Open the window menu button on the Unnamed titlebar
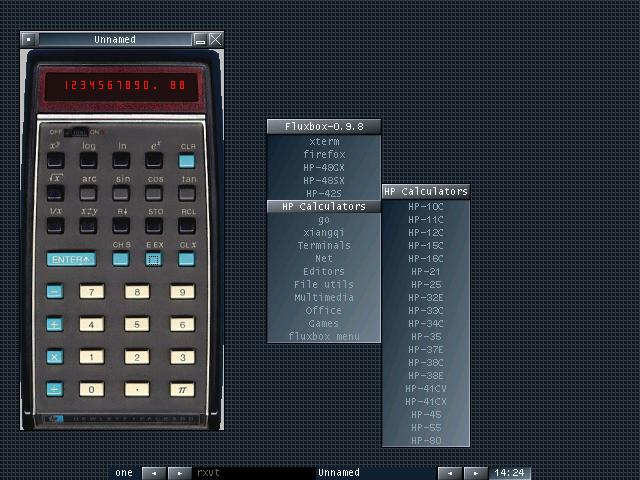The image size is (640, 480). click(x=29, y=40)
